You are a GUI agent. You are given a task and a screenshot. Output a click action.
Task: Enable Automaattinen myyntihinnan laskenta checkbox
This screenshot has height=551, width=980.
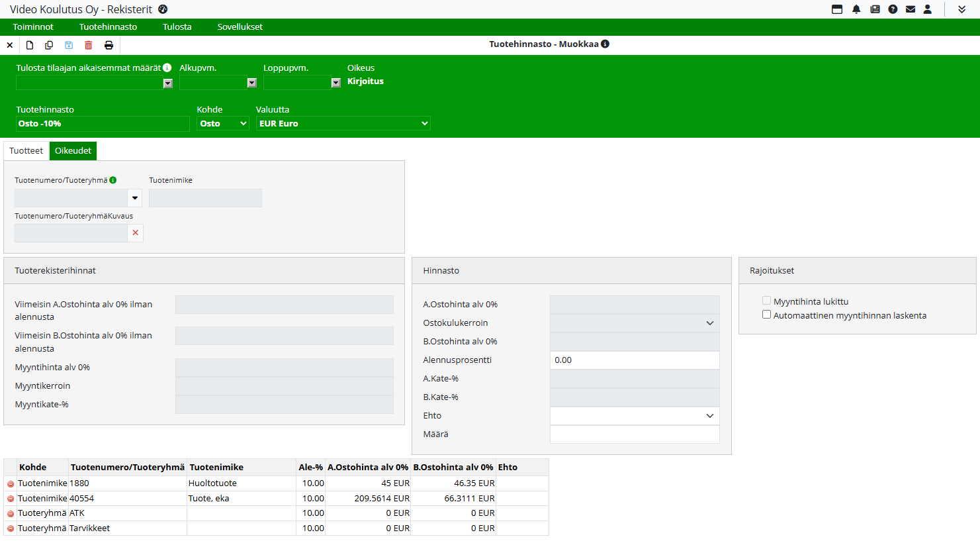coord(766,315)
